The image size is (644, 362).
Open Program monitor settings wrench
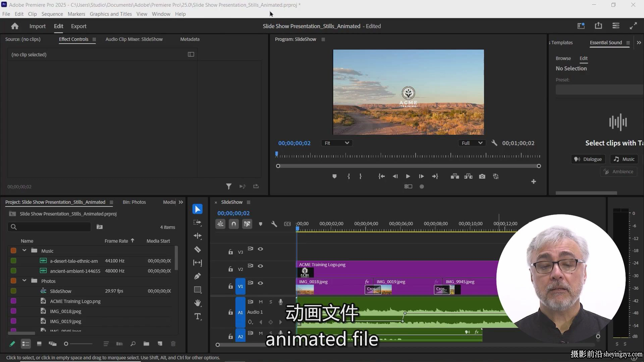(494, 143)
